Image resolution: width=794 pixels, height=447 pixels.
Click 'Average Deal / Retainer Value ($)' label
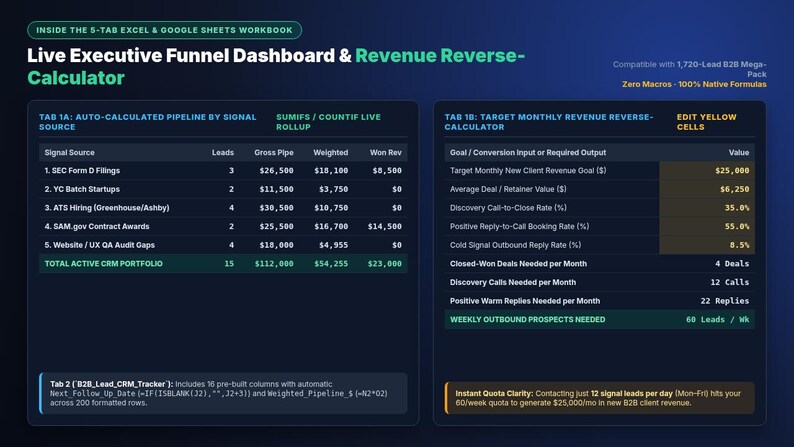click(508, 189)
